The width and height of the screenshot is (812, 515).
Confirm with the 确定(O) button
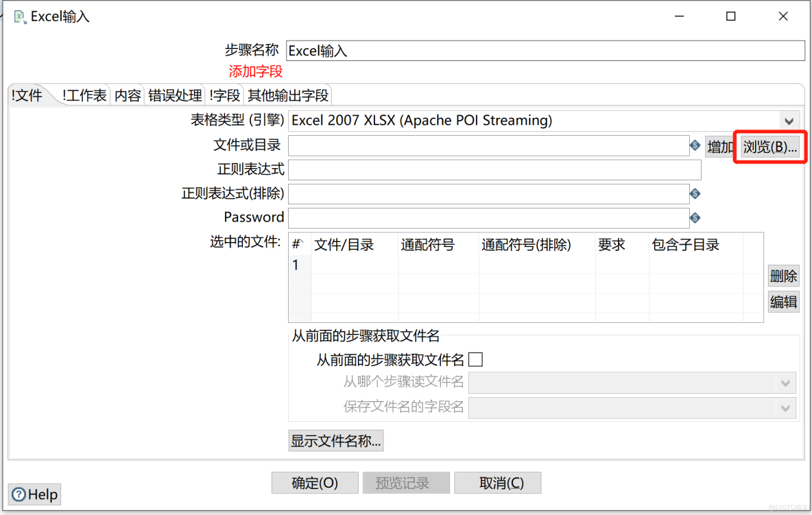click(315, 483)
